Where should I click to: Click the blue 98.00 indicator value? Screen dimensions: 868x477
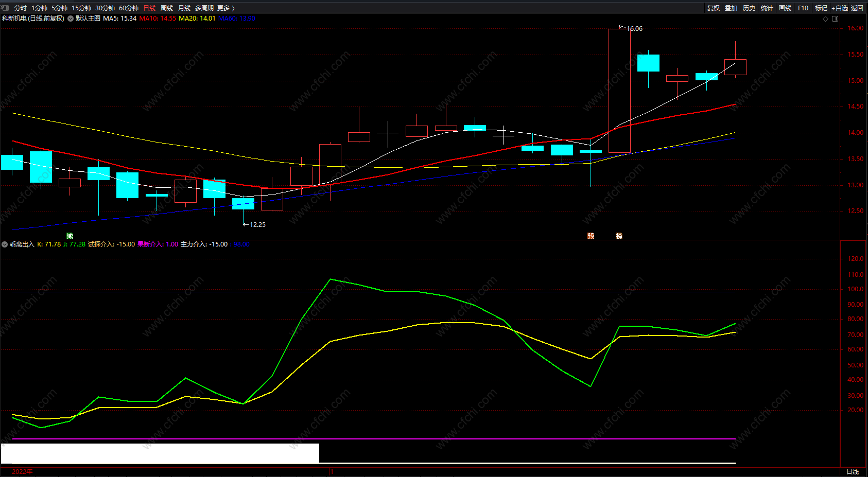coord(241,244)
